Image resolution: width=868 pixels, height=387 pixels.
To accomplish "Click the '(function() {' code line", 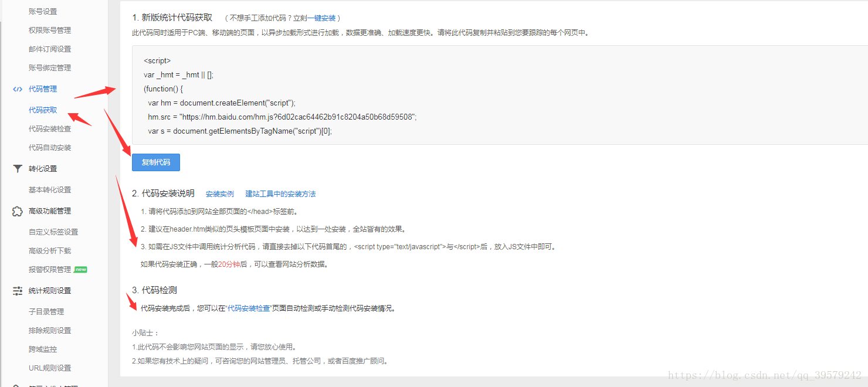I will tap(164, 89).
